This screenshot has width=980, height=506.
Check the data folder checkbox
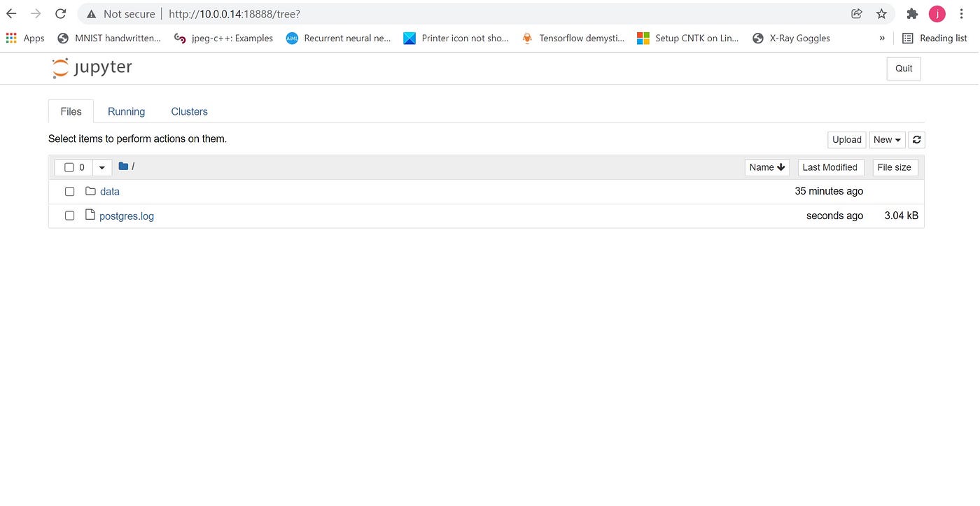tap(69, 191)
